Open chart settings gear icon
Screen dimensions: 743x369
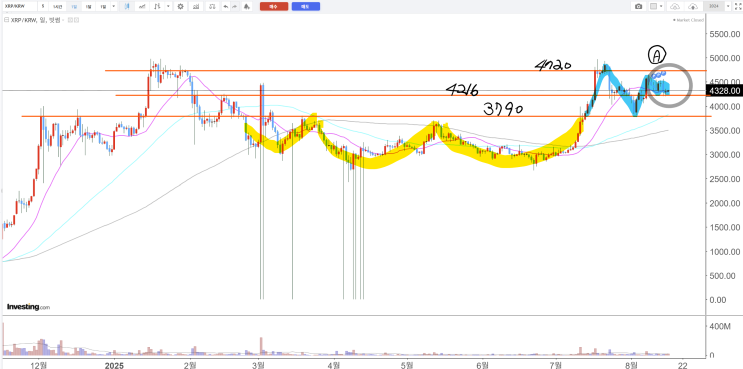point(181,6)
